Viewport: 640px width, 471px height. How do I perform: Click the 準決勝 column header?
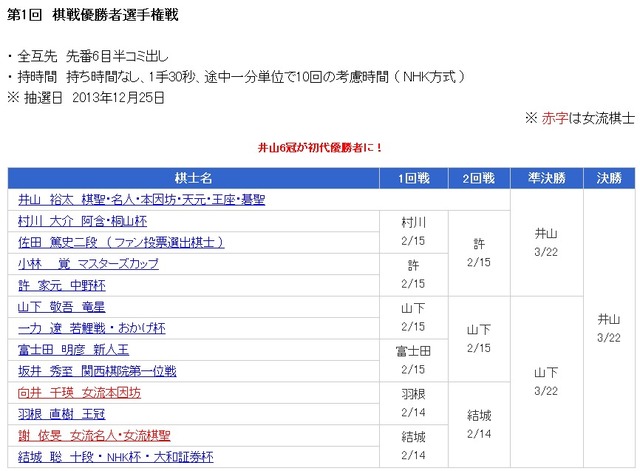point(547,178)
